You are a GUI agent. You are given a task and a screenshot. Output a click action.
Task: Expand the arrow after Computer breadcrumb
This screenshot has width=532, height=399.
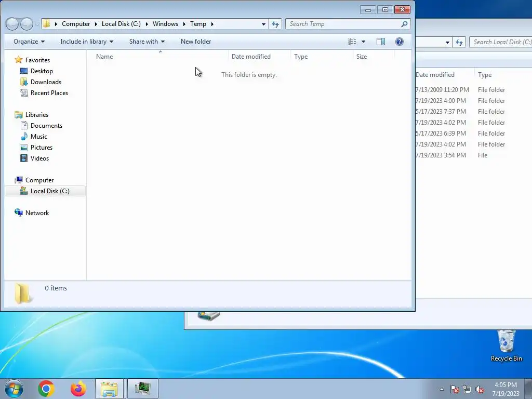96,24
